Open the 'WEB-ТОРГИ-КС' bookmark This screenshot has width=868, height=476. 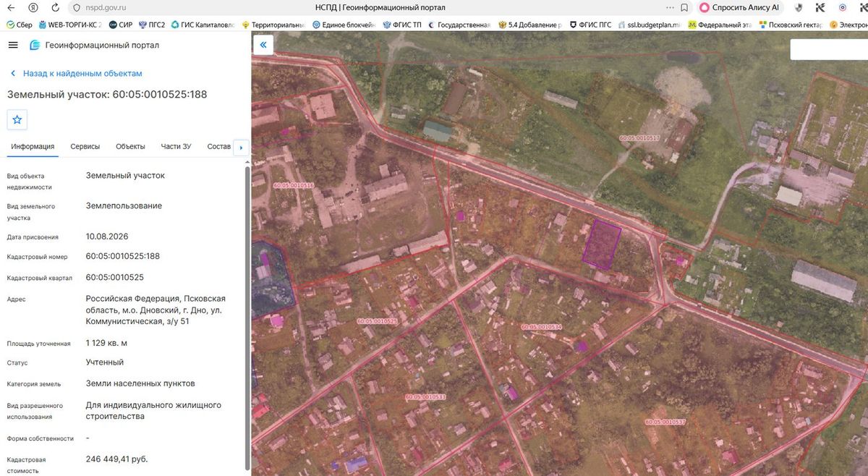pos(69,25)
